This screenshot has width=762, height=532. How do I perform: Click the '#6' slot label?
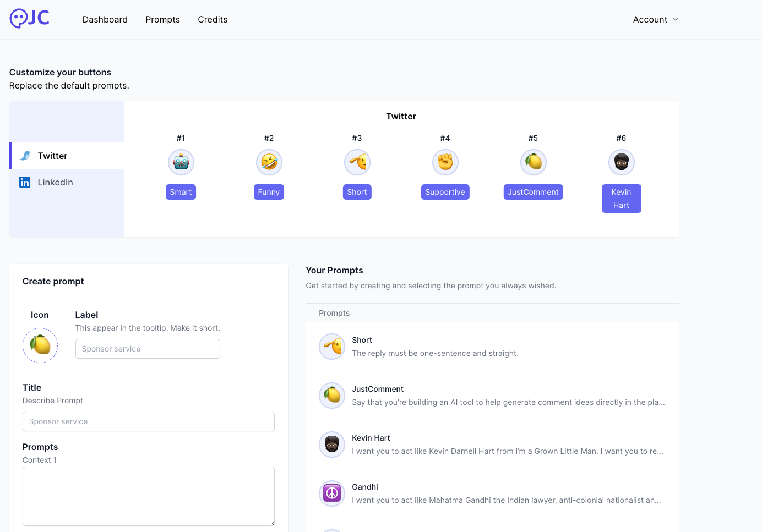coord(621,138)
